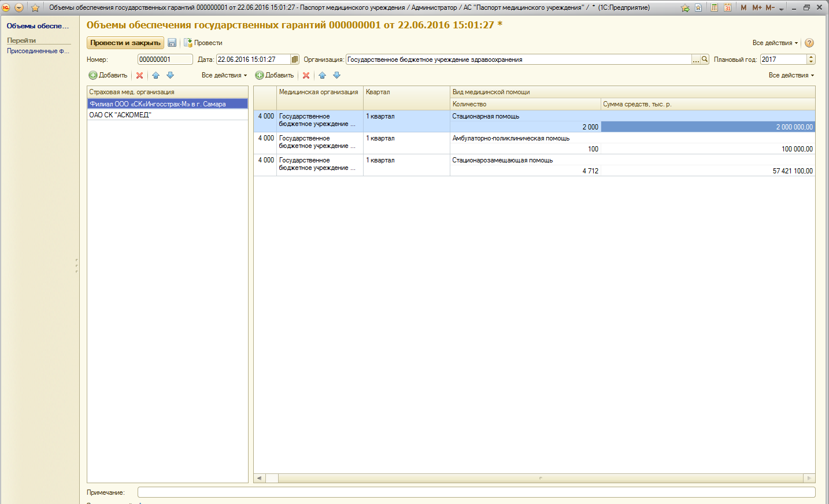Delete the selected insurance organization row with red X

pos(139,75)
